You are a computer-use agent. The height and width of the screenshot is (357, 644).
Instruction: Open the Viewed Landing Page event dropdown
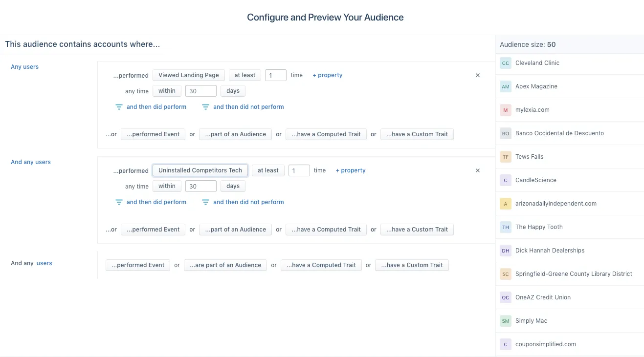click(188, 75)
